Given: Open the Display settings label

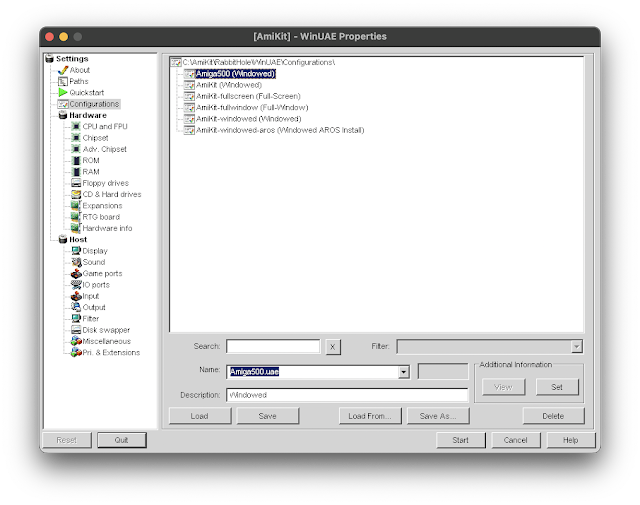Looking at the screenshot, I should click(95, 251).
